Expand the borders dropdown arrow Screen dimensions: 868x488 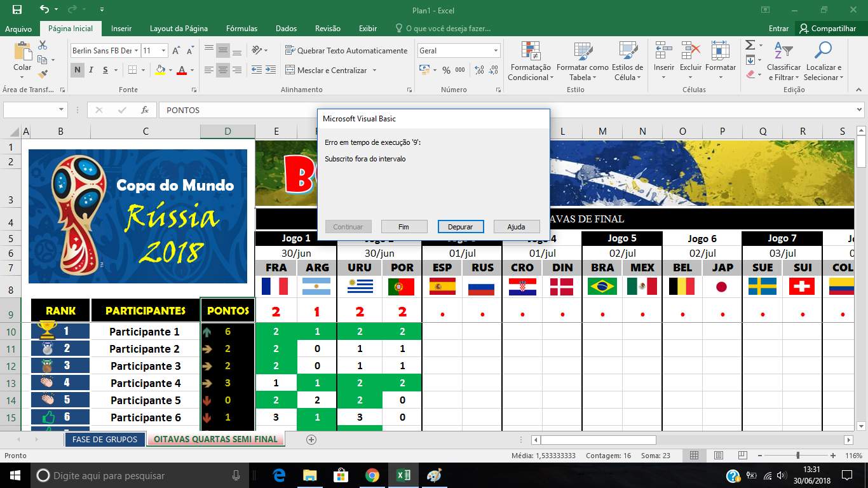(x=144, y=70)
